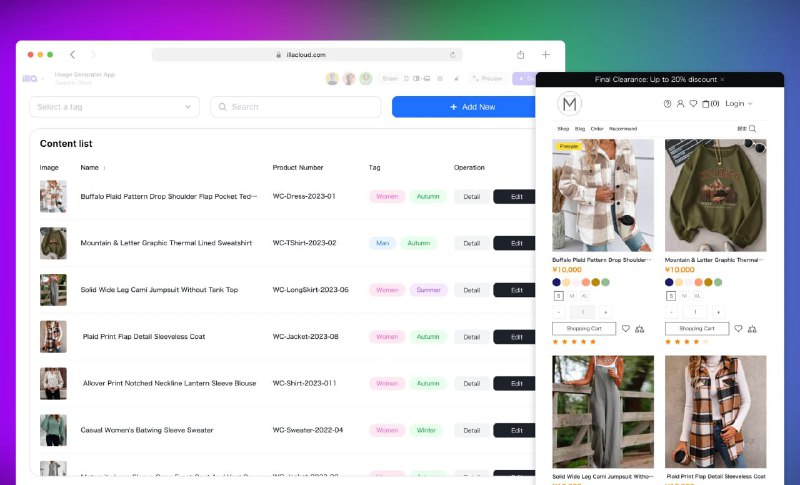The image size is (800, 485).
Task: Edit the Buffalo Plaid Pattern row
Action: pos(514,197)
